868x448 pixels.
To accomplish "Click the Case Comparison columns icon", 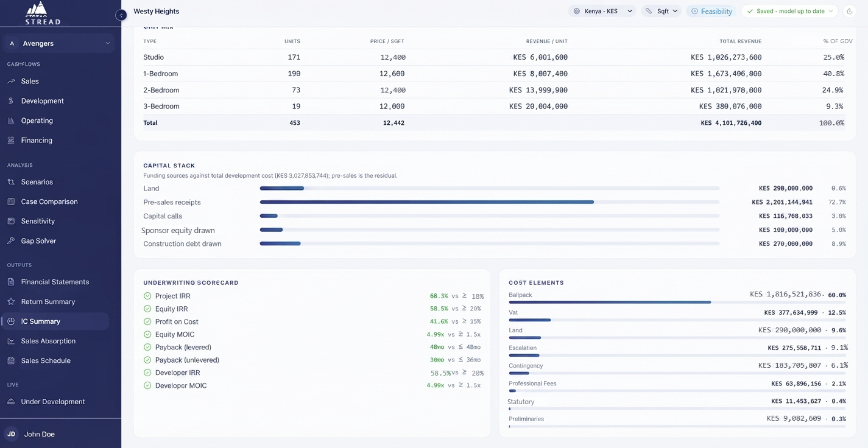I will click(x=11, y=201).
